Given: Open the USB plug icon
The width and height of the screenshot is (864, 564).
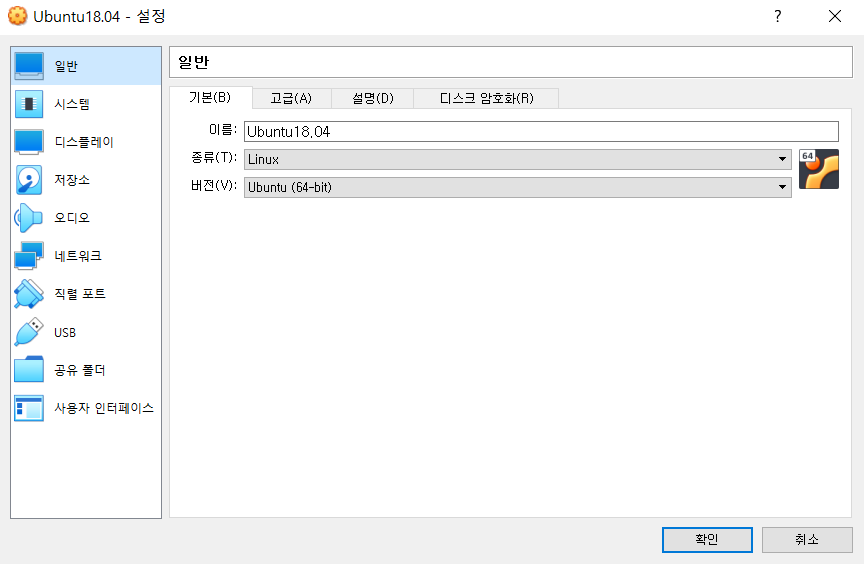Looking at the screenshot, I should 29,332.
